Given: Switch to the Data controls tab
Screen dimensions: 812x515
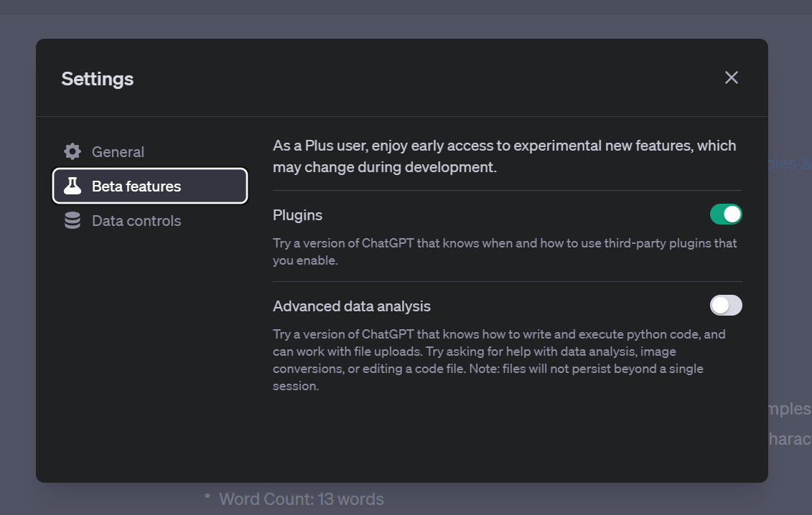Looking at the screenshot, I should pyautogui.click(x=136, y=221).
